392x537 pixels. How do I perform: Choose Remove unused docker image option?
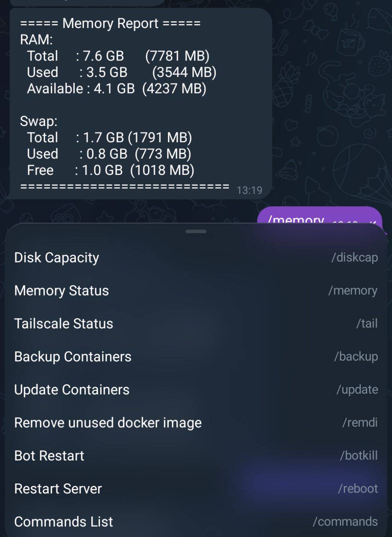pos(108,423)
